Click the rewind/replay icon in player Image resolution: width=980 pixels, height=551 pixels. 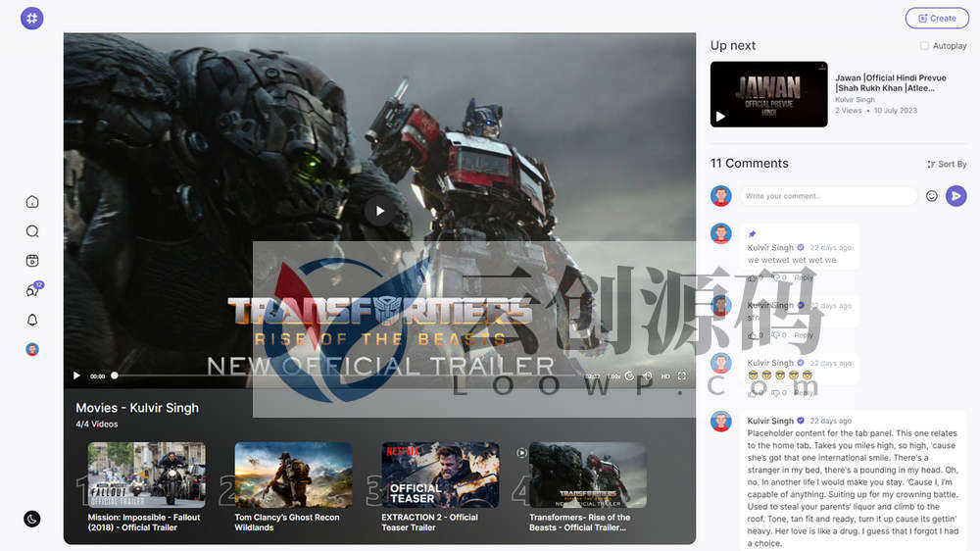point(629,376)
